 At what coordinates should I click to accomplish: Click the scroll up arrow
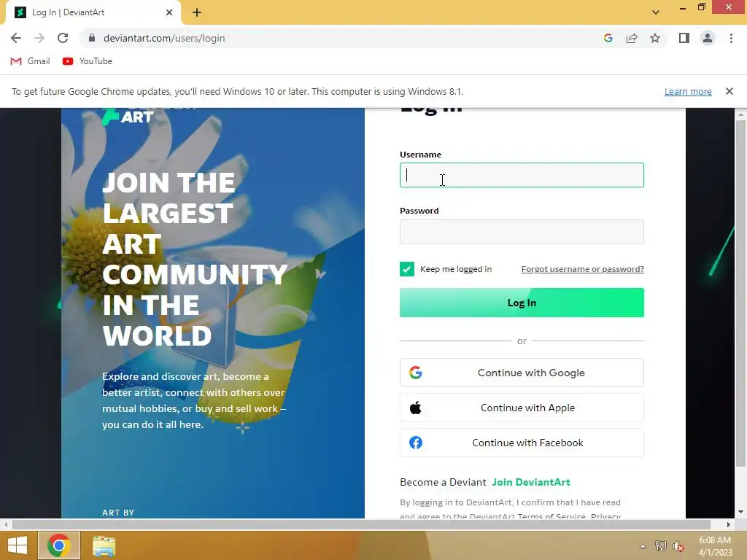tap(740, 114)
